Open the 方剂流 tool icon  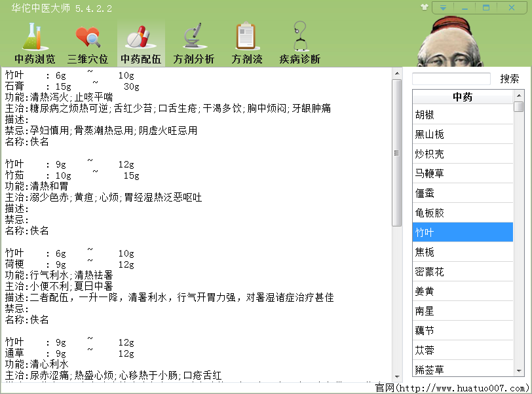[246, 41]
